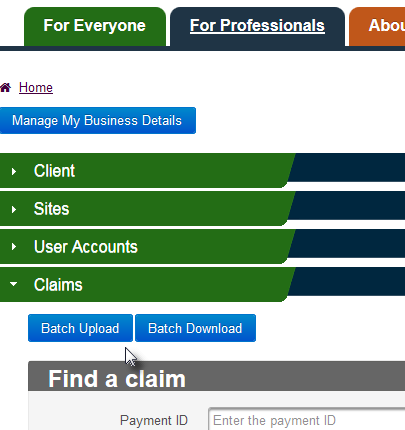Expand the User Accounts section arrow
Viewport: 405px width, 430px height.
coord(14,247)
